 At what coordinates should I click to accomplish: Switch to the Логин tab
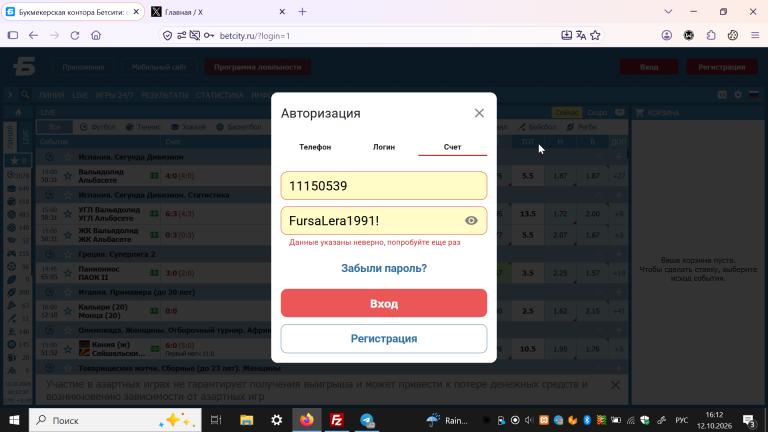coord(384,147)
